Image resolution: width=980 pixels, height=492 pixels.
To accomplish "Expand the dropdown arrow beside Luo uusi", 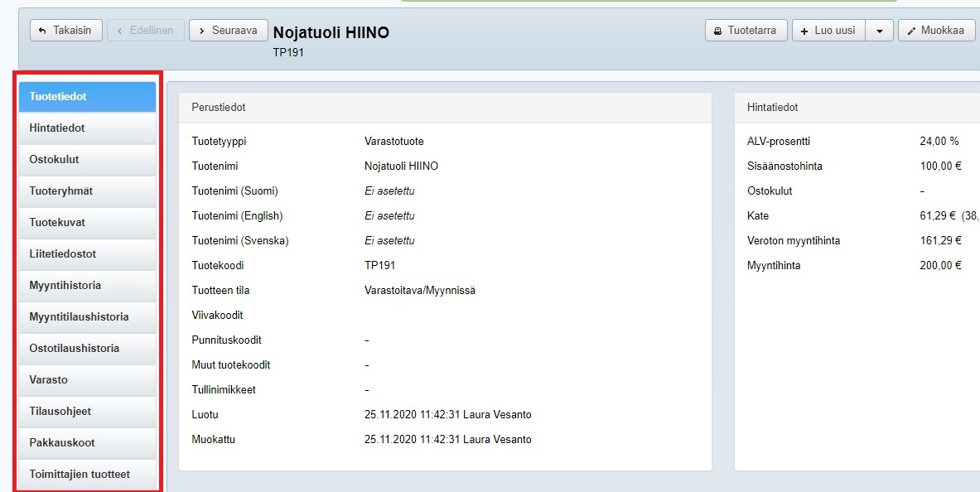I will 879,31.
